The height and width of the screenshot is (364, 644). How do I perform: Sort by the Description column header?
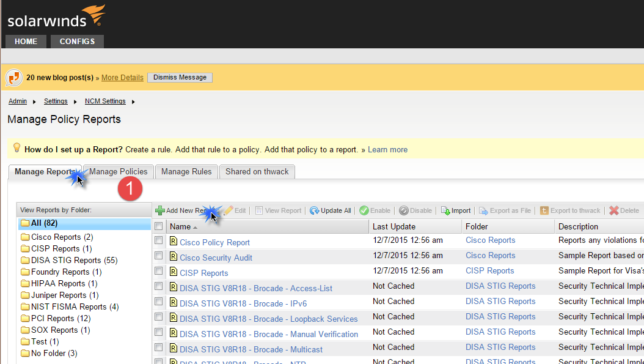click(x=599, y=226)
